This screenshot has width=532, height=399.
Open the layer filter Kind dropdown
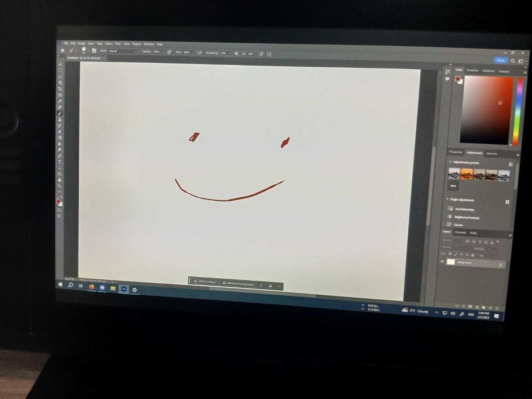point(451,240)
